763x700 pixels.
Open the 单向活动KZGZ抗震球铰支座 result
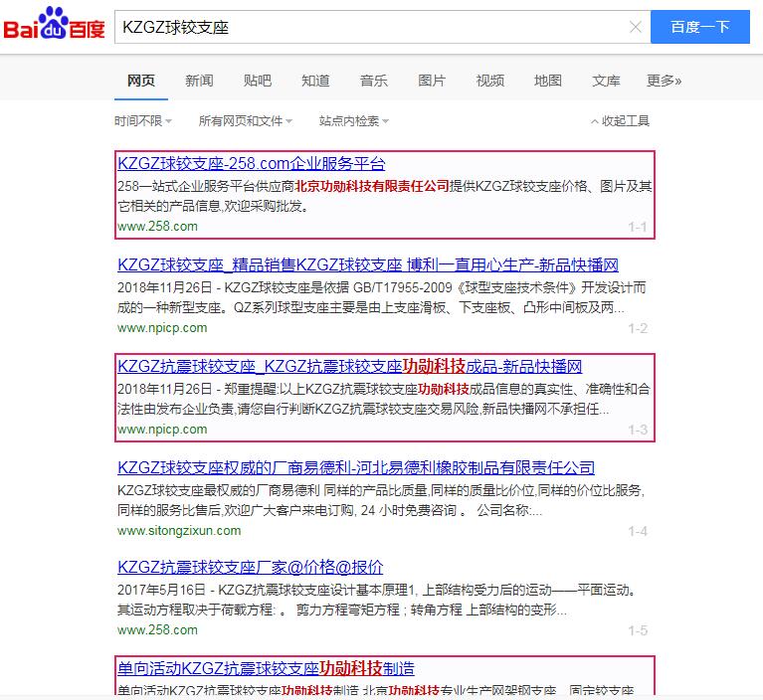coord(266,668)
